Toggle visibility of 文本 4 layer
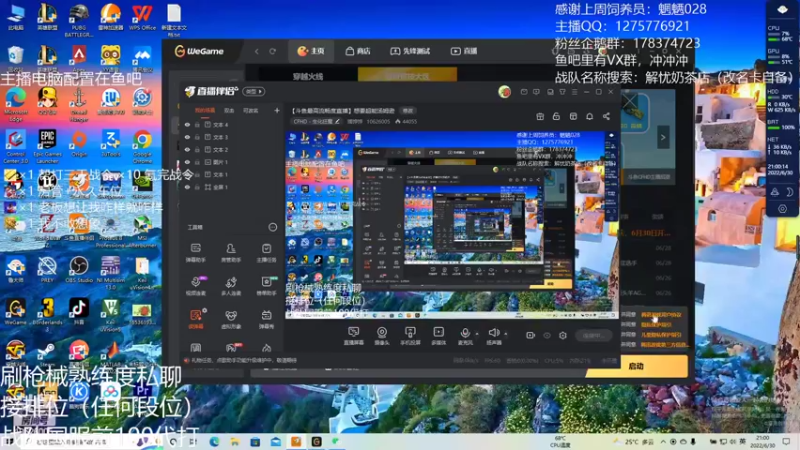The image size is (800, 450). (187, 124)
